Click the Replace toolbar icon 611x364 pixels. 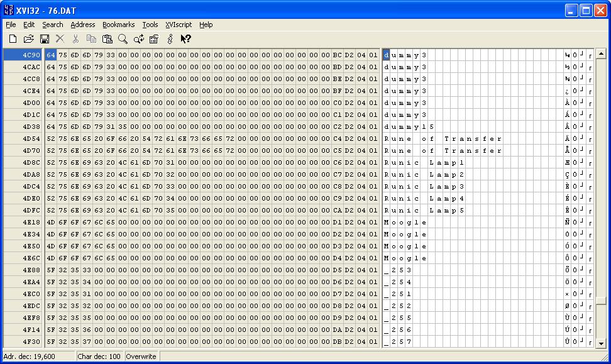(x=139, y=38)
